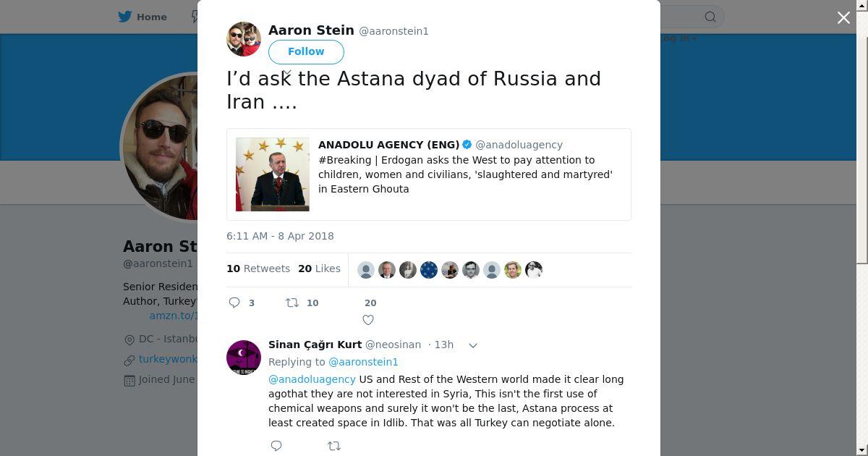Like the tweet with the heart icon

coord(368,320)
